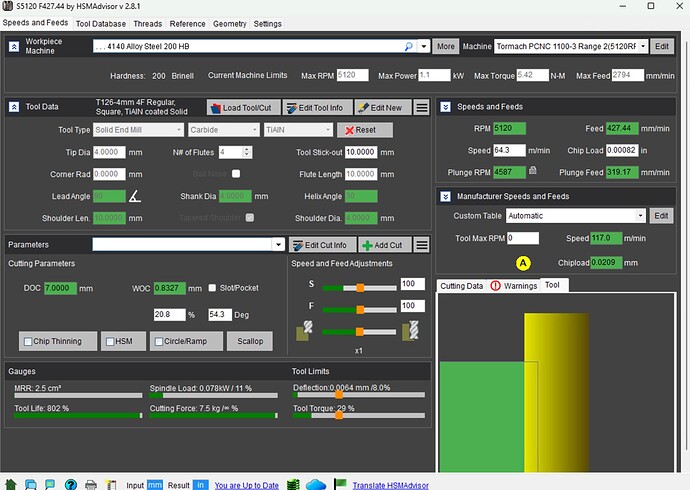Click the S speed adjustment slider
The width and height of the screenshot is (690, 490).
(359, 285)
